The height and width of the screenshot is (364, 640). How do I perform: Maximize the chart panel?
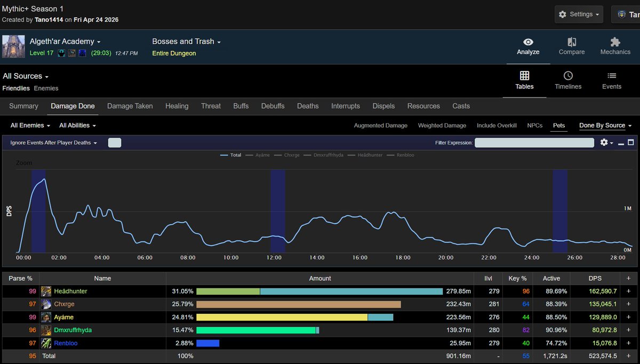[x=631, y=142]
